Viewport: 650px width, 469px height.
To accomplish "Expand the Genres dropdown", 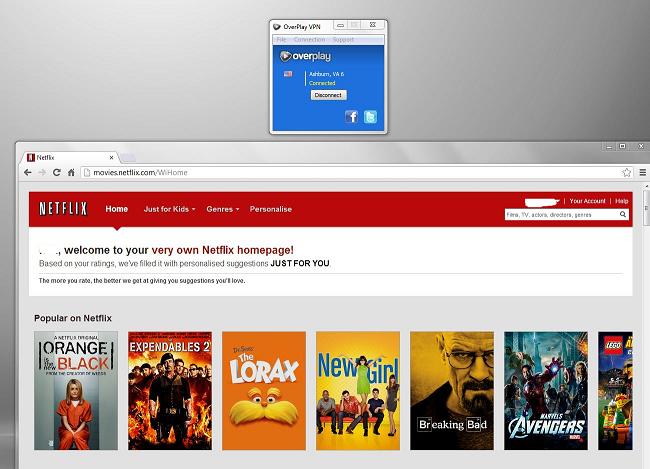I will click(223, 209).
